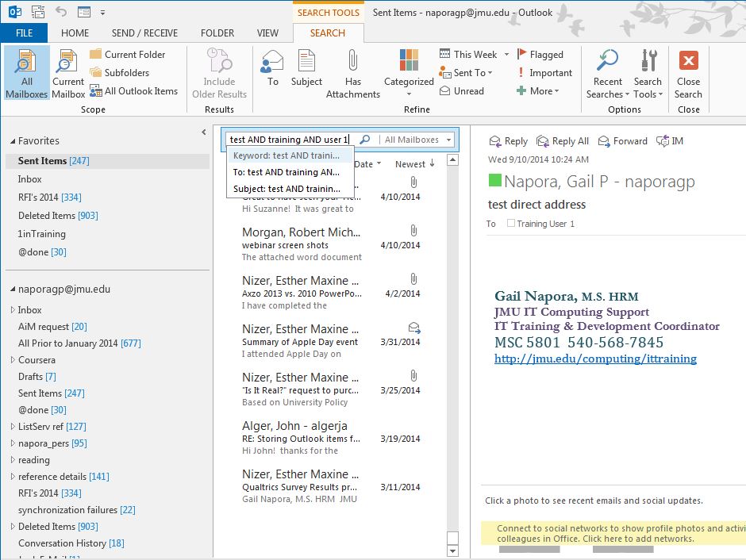Choose Current Mailbox scope
The image size is (746, 560).
coord(68,73)
